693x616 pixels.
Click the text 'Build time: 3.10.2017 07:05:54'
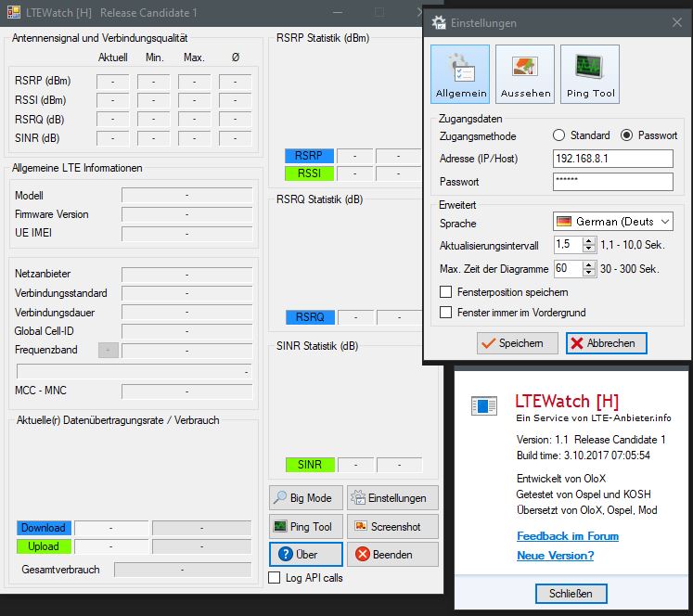pyautogui.click(x=584, y=456)
